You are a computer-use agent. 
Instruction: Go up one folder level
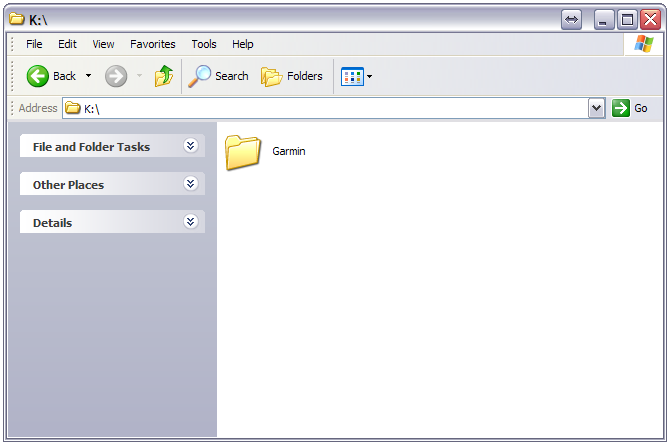tap(164, 76)
